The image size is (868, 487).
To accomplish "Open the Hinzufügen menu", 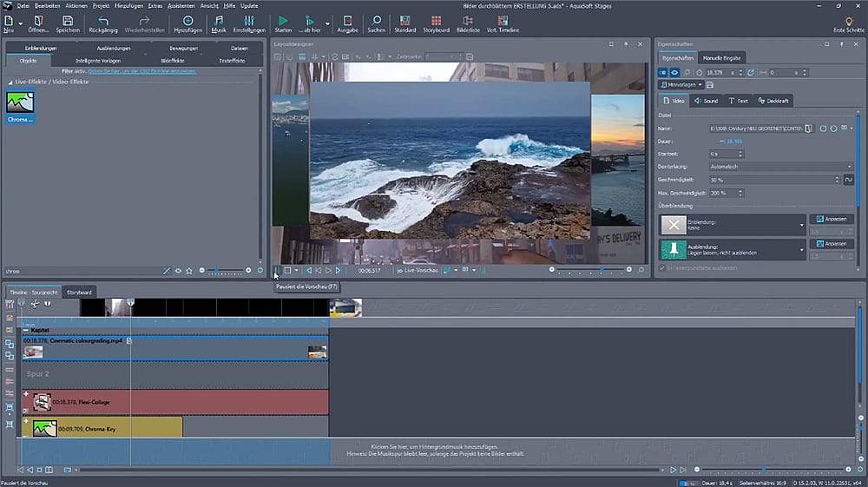I will pos(130,5).
